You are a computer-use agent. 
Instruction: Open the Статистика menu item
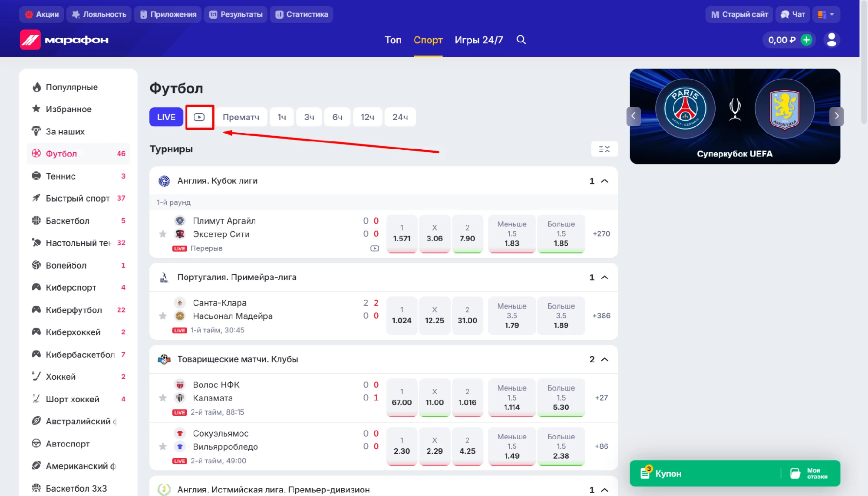(302, 14)
